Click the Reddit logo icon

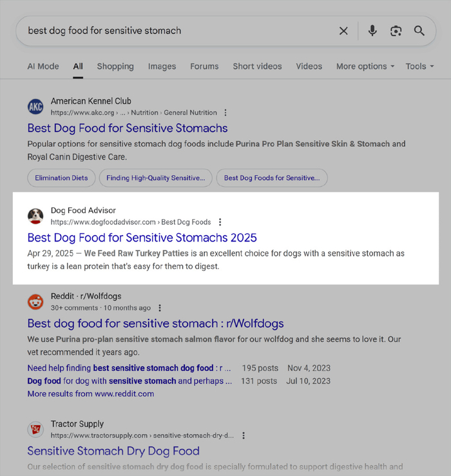coord(35,301)
